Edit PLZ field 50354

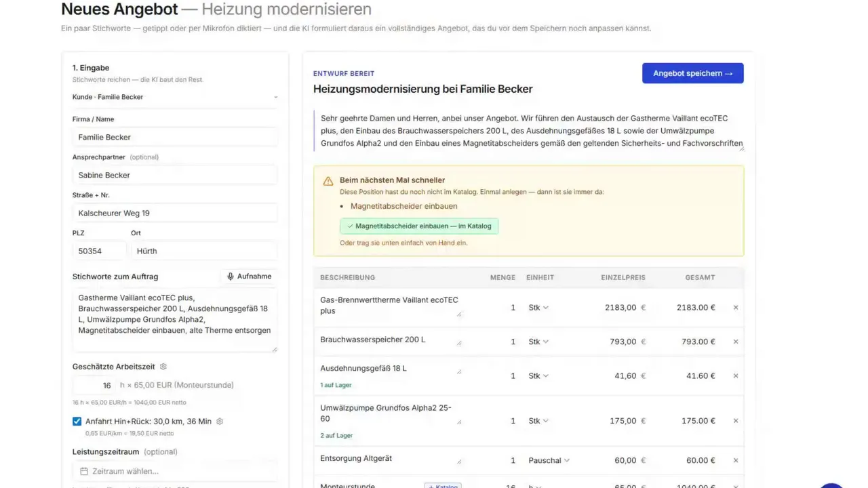100,251
